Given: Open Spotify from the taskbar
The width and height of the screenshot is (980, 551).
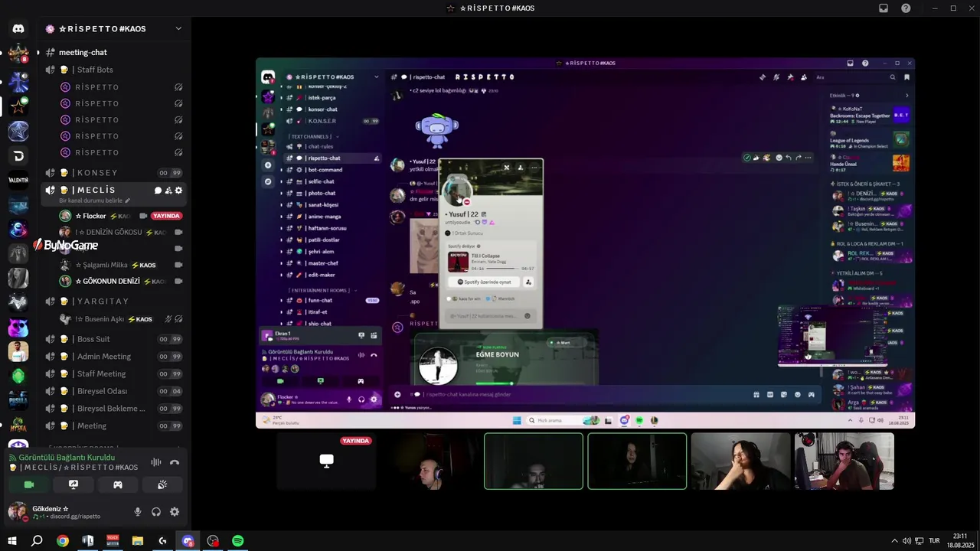Looking at the screenshot, I should tap(238, 541).
